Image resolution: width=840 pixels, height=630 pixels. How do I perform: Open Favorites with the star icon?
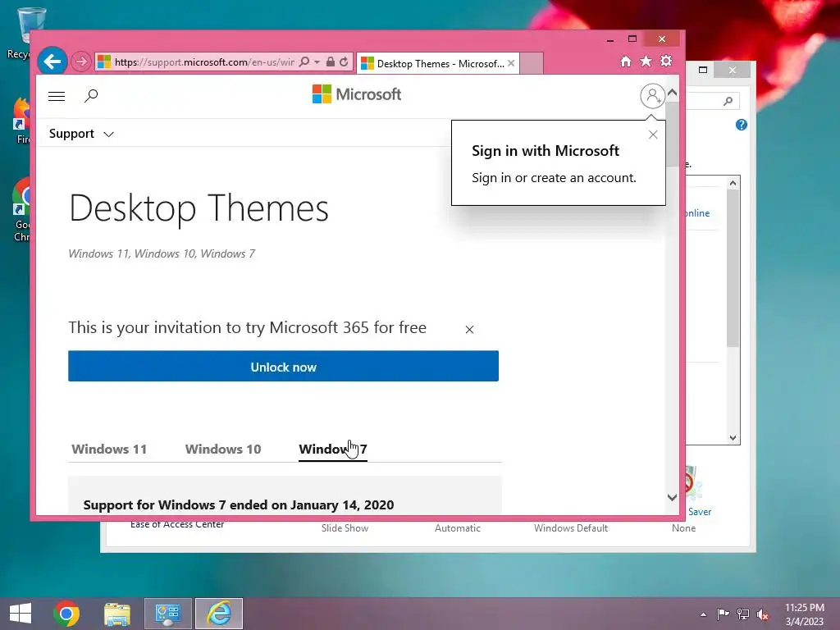click(x=646, y=61)
